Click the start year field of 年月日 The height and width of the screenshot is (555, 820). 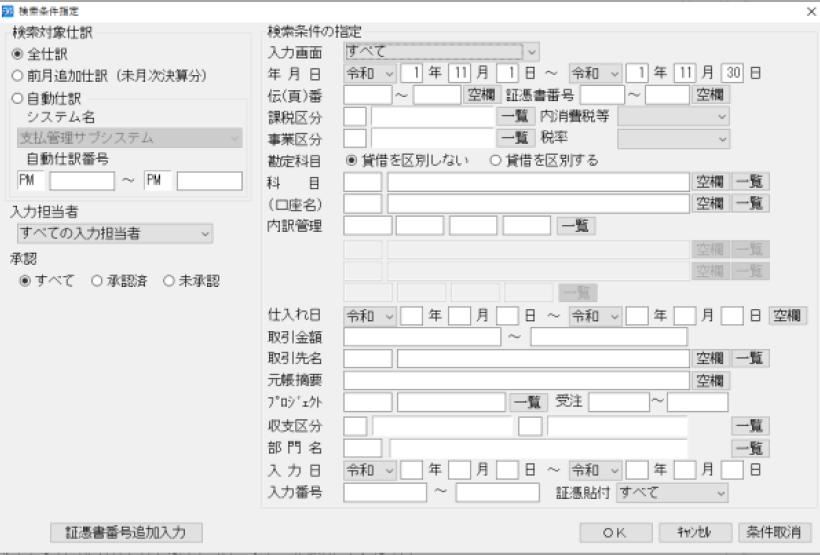coord(412,74)
